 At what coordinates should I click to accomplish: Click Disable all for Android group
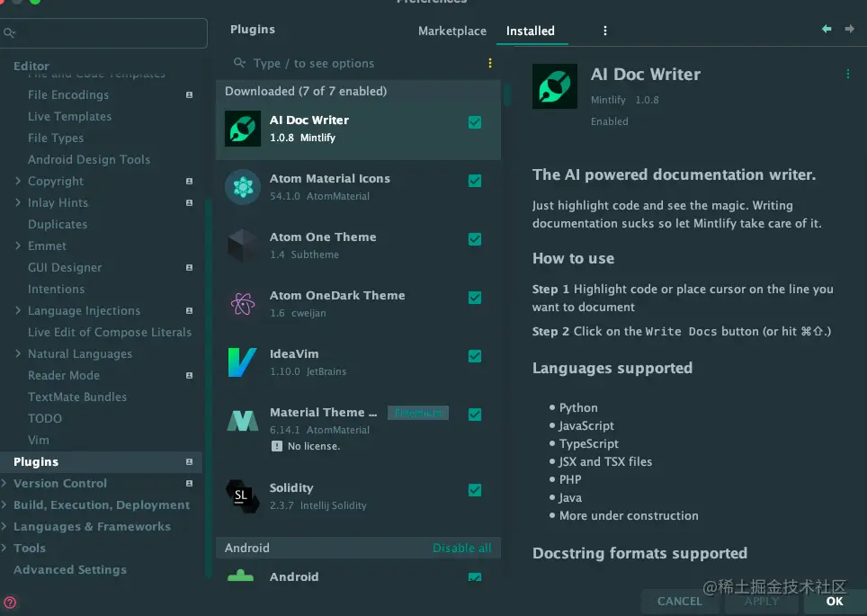[x=461, y=548]
